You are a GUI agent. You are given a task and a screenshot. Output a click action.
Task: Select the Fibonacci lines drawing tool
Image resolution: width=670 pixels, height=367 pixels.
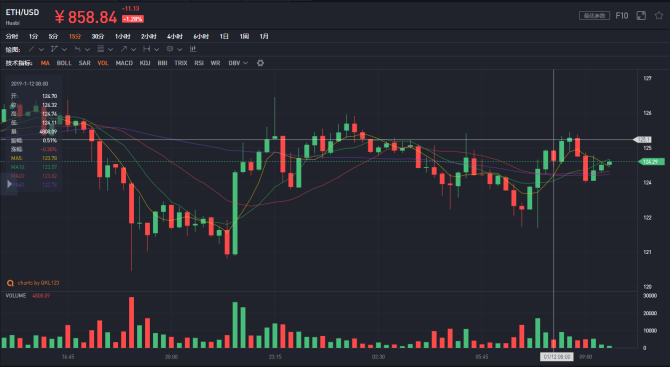(100, 49)
